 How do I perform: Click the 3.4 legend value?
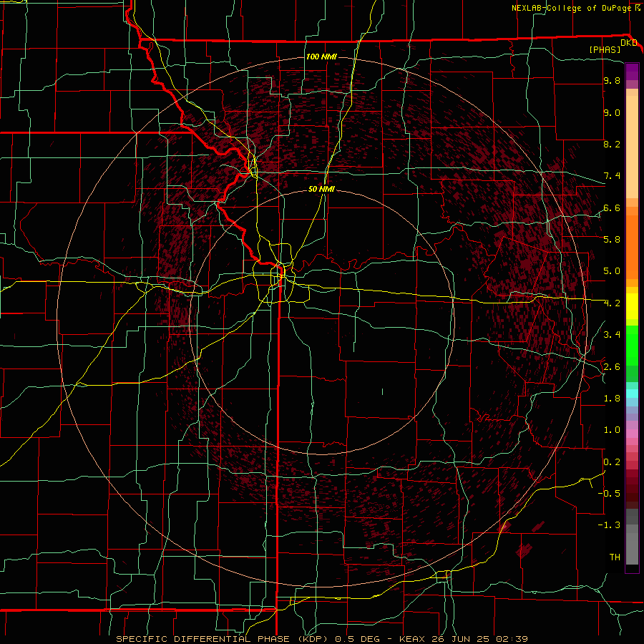pyautogui.click(x=612, y=334)
